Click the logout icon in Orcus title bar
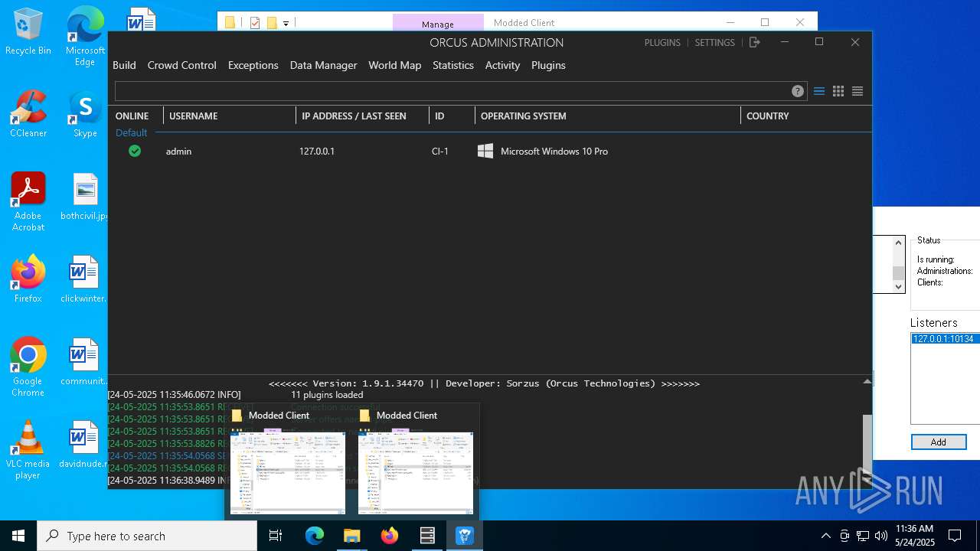 click(x=754, y=42)
